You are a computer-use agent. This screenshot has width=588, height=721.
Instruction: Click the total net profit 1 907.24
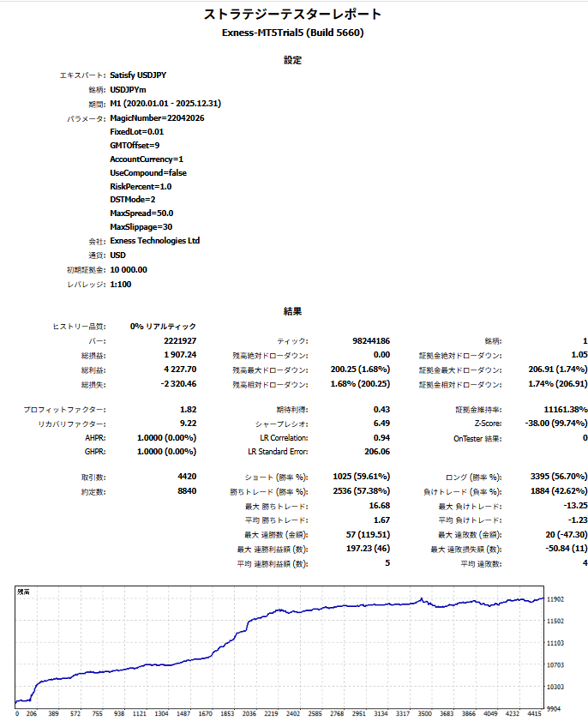tap(180, 355)
